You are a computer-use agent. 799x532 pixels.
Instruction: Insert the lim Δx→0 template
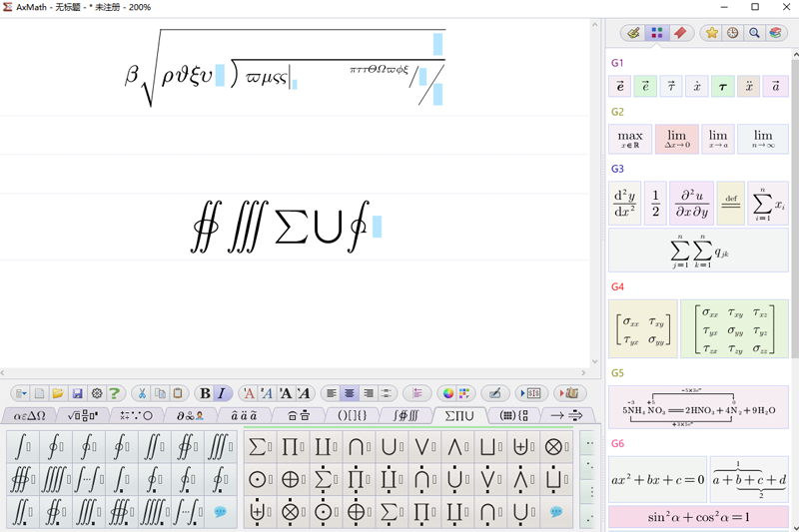click(x=676, y=139)
